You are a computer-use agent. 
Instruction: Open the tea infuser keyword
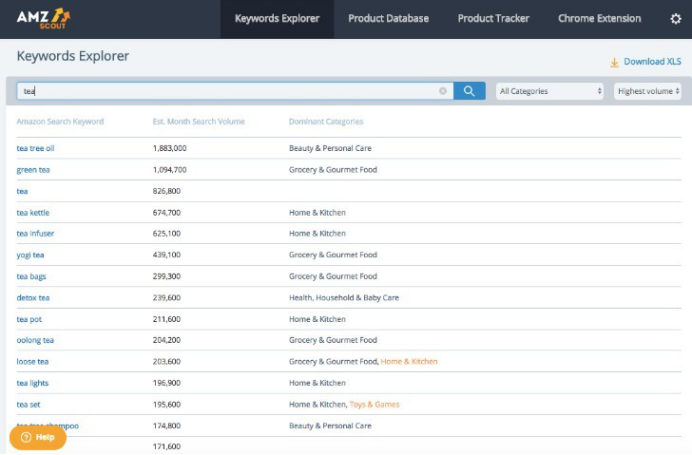[x=35, y=233]
